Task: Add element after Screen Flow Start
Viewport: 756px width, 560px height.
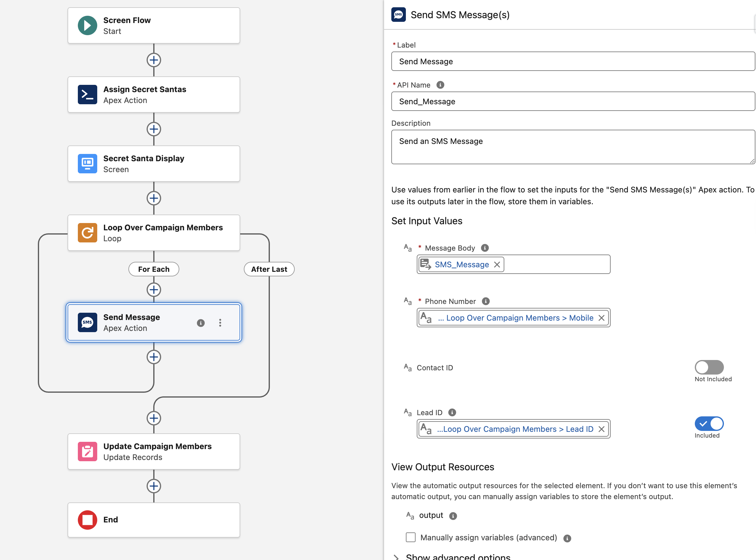Action: coord(154,60)
